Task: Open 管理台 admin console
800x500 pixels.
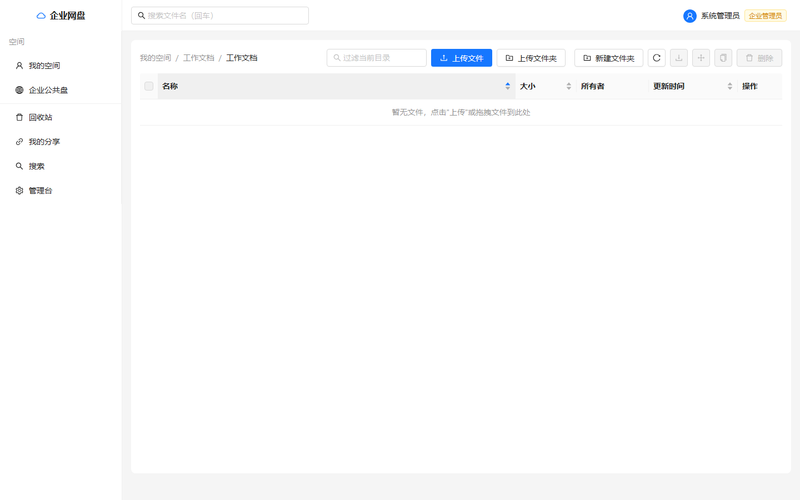Action: (x=61, y=191)
